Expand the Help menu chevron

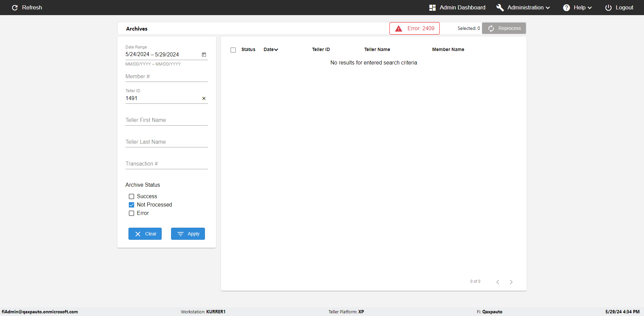pos(590,8)
